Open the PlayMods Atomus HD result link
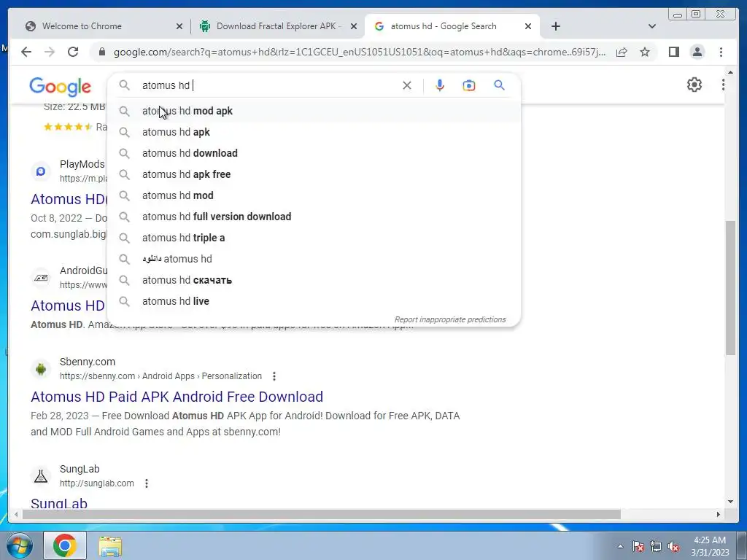The height and width of the screenshot is (560, 747). click(69, 199)
